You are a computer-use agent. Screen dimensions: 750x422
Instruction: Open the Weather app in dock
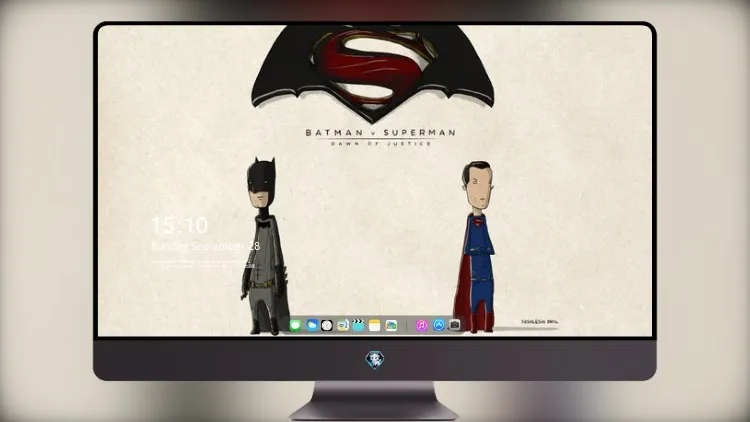pyautogui.click(x=312, y=325)
